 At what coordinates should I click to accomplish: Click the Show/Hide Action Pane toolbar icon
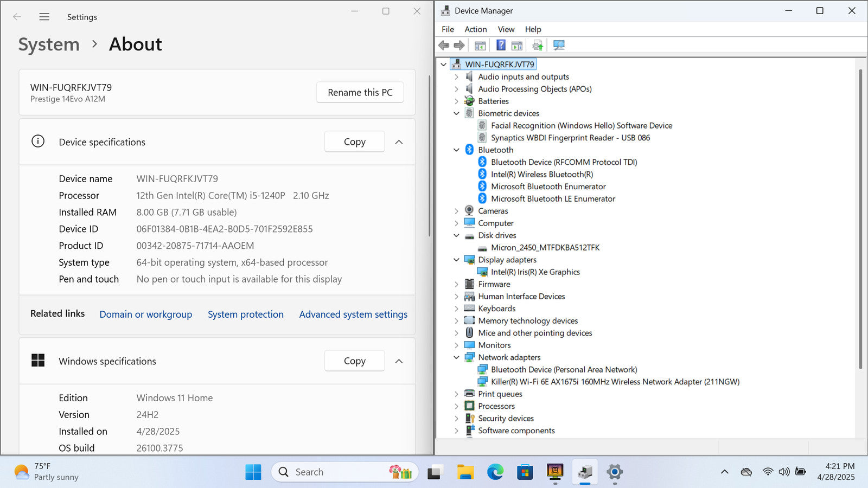coord(517,45)
